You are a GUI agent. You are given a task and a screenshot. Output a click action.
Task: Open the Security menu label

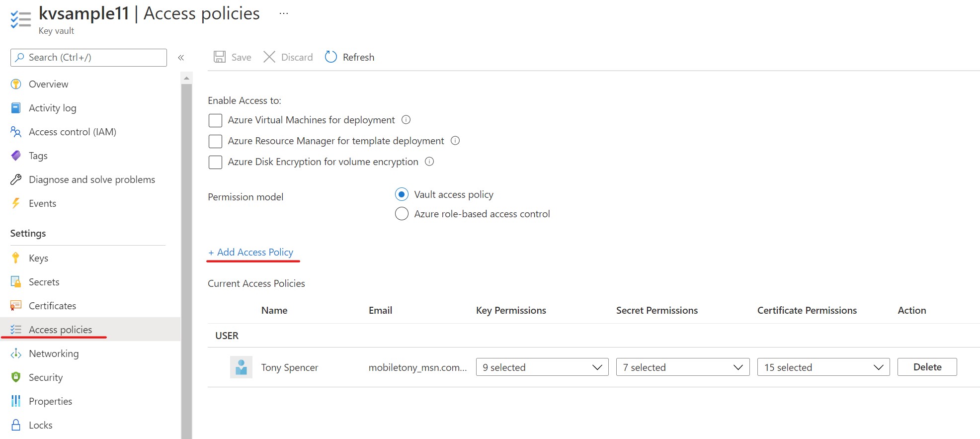coord(46,377)
